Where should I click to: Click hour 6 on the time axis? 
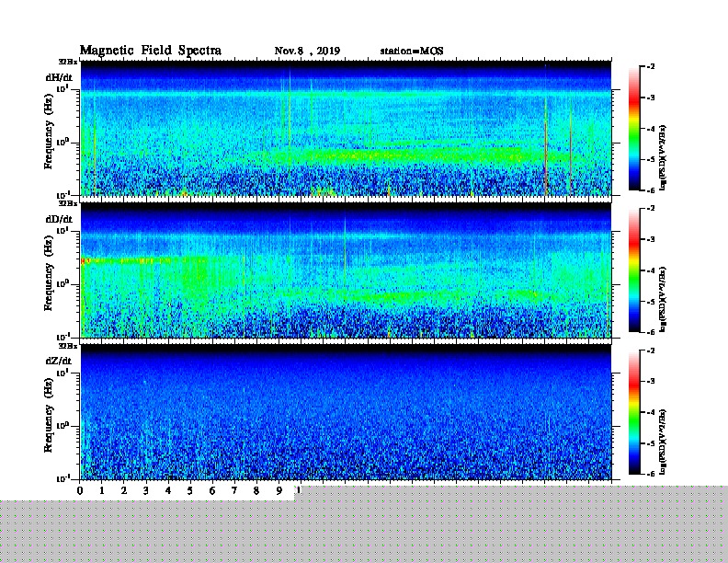coord(212,491)
